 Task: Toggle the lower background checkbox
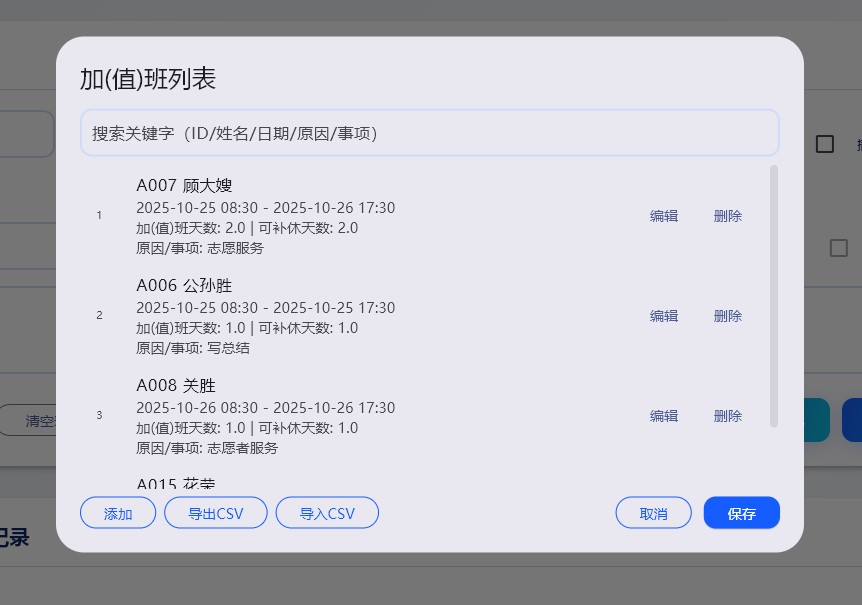839,248
